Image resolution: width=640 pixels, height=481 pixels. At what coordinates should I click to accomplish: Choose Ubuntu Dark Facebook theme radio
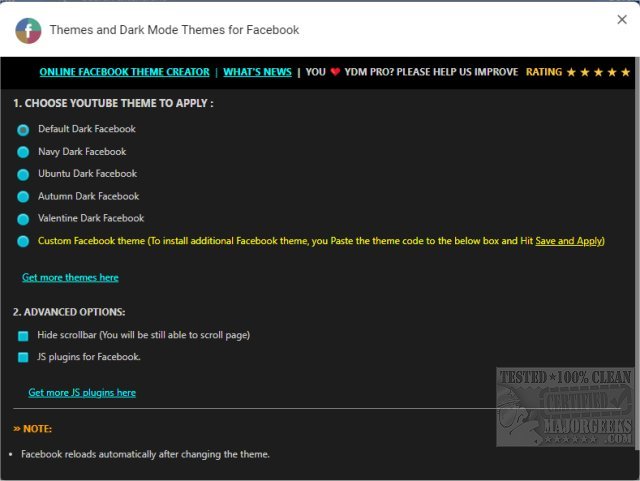pyautogui.click(x=23, y=175)
